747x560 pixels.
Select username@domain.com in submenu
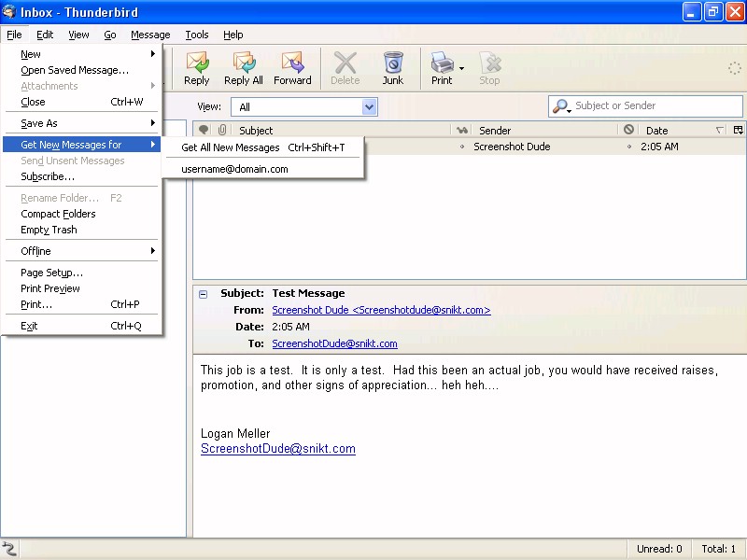pos(263,169)
